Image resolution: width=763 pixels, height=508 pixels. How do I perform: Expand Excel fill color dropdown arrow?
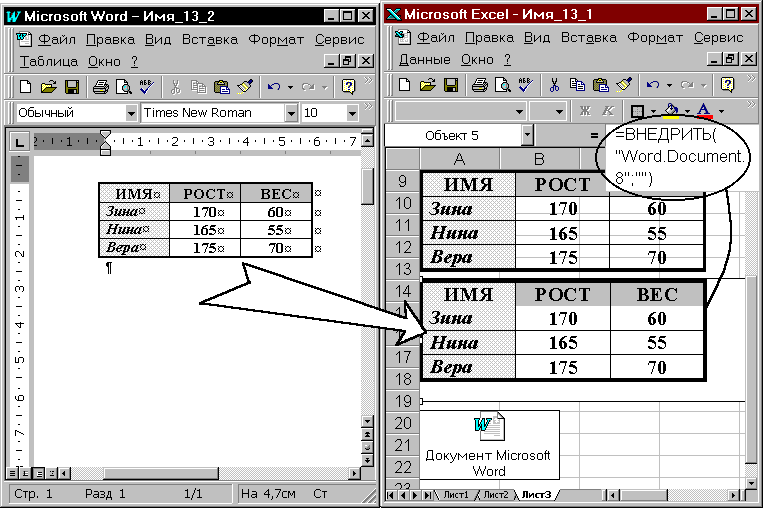[x=687, y=112]
